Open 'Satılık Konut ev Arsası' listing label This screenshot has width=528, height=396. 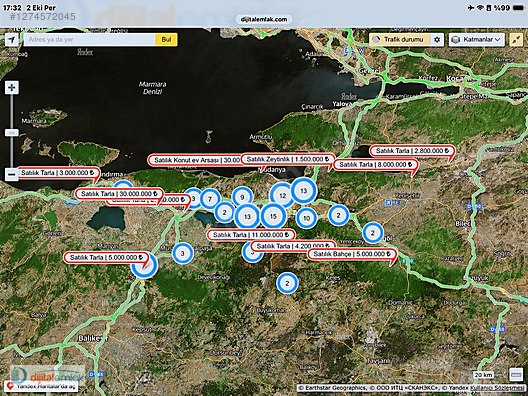[194, 160]
